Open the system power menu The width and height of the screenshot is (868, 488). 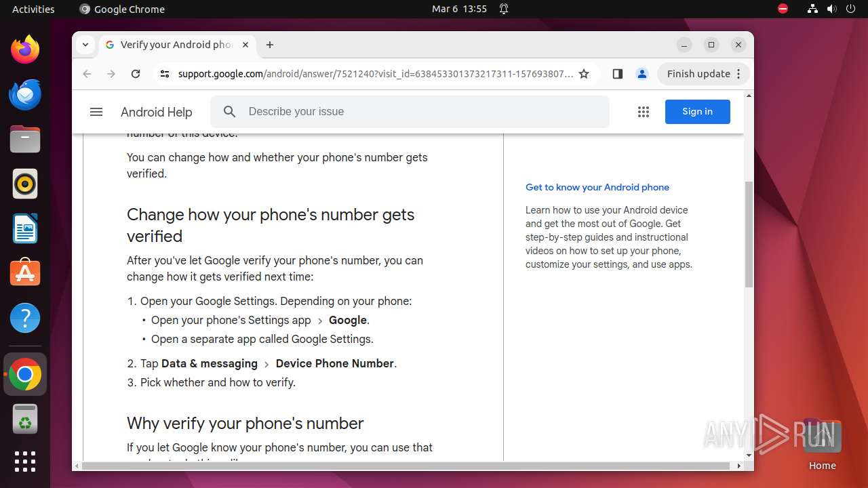click(x=850, y=9)
